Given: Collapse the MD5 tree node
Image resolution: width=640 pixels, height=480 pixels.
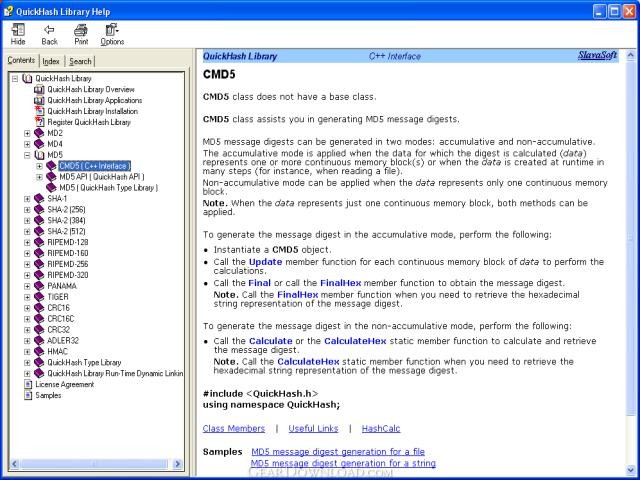Looking at the screenshot, I should (x=27, y=155).
